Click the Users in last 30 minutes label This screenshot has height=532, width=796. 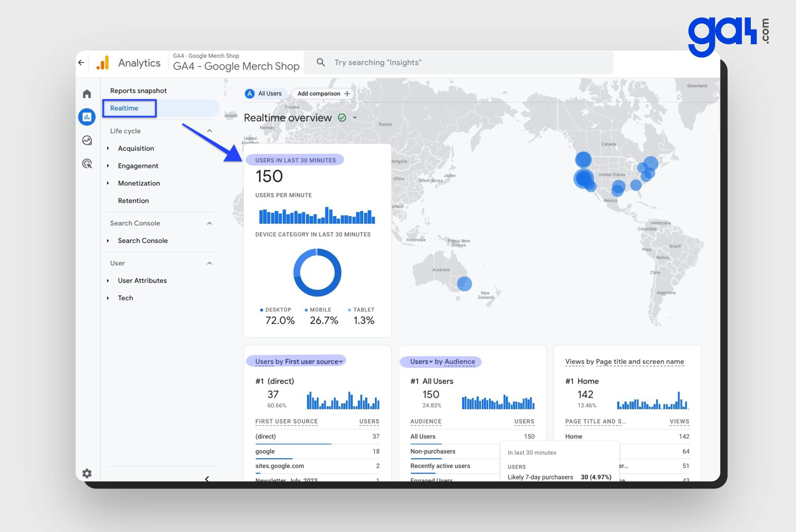point(295,160)
